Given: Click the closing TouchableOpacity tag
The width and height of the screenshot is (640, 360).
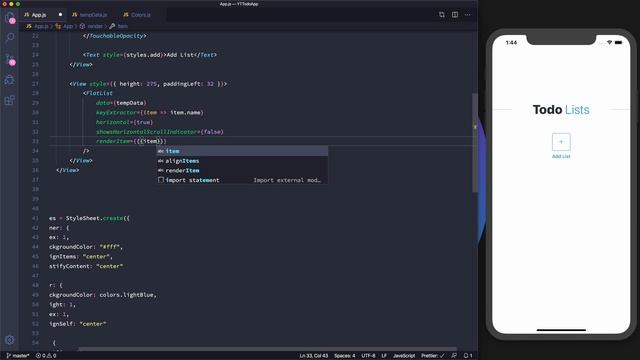Looking at the screenshot, I should (x=114, y=36).
